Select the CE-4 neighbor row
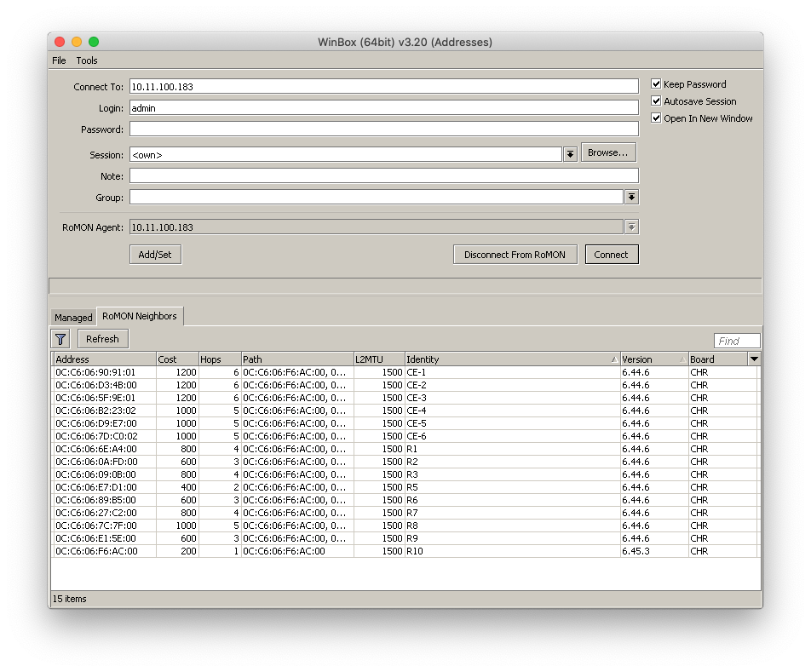Viewport: 811px width, 672px height. coord(405,411)
